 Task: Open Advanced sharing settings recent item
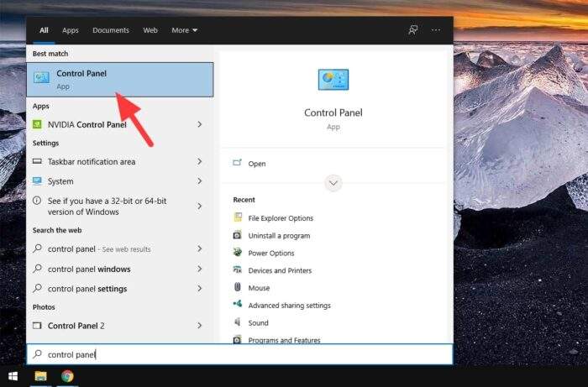click(x=290, y=306)
